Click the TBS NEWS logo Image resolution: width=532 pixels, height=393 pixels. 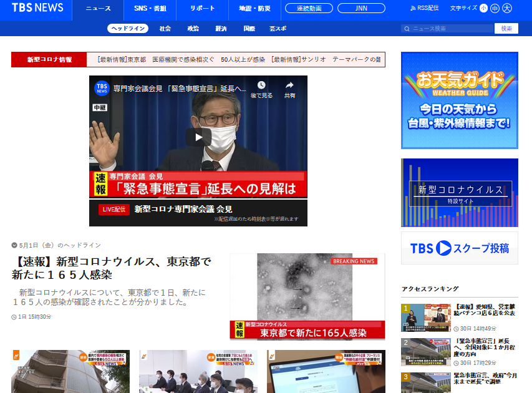[37, 8]
